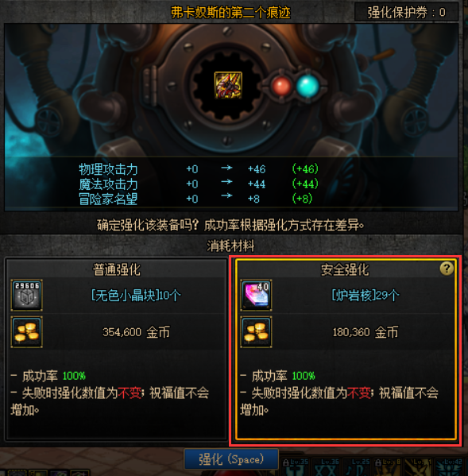Click the 强化保护券 counter box
The image size is (468, 476).
(406, 13)
